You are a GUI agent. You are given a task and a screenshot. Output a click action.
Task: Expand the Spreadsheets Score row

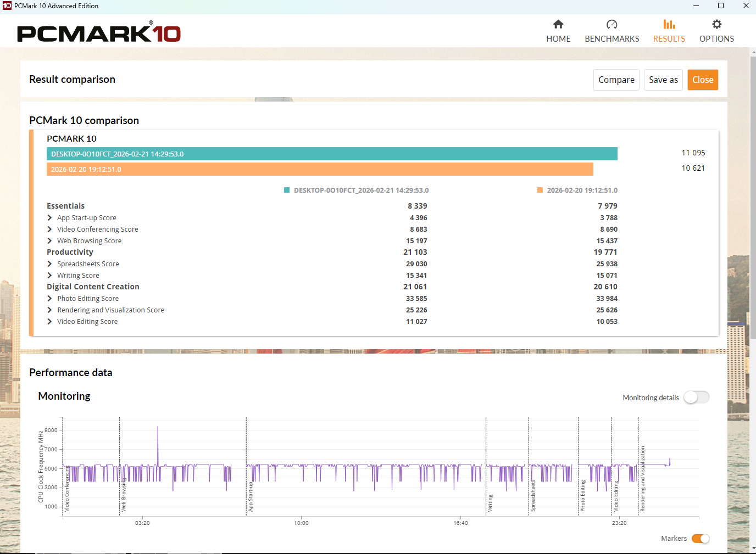[49, 264]
